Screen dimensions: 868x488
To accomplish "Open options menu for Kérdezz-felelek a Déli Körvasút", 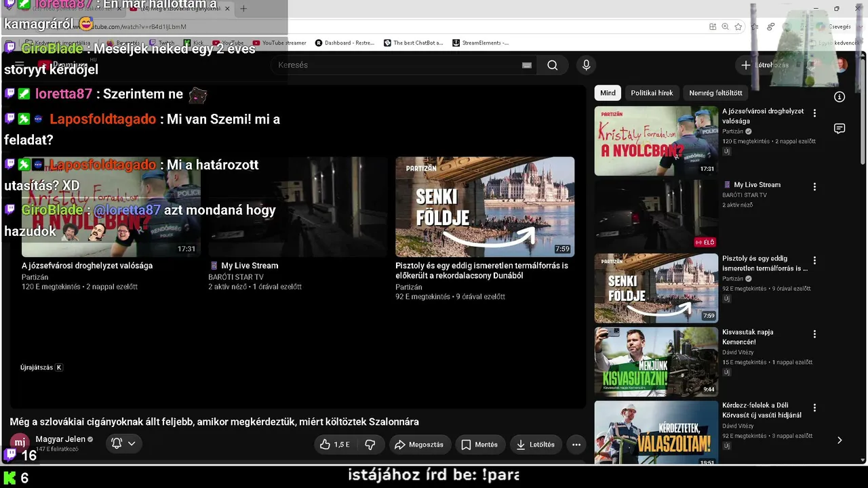I will (814, 407).
